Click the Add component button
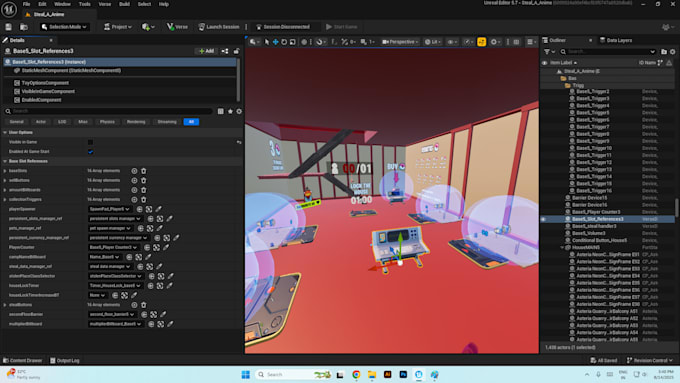The height and width of the screenshot is (383, 680). (x=206, y=51)
